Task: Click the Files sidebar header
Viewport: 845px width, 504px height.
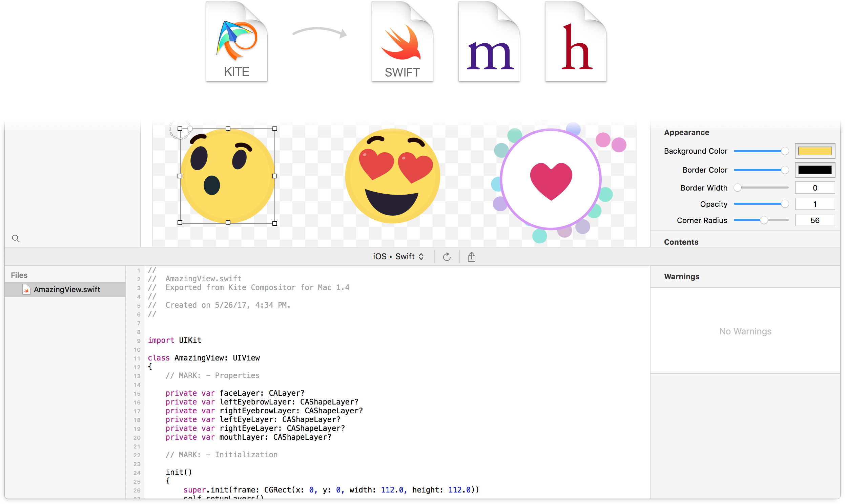Action: point(19,276)
